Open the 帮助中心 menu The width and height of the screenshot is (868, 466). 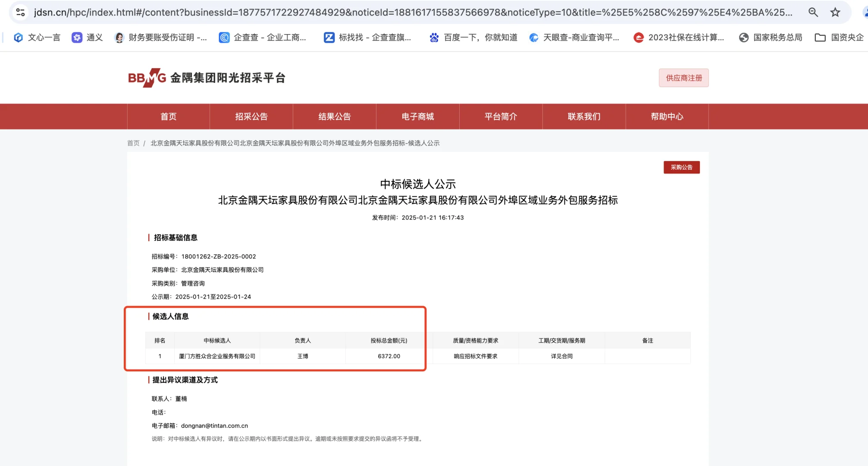pyautogui.click(x=667, y=116)
